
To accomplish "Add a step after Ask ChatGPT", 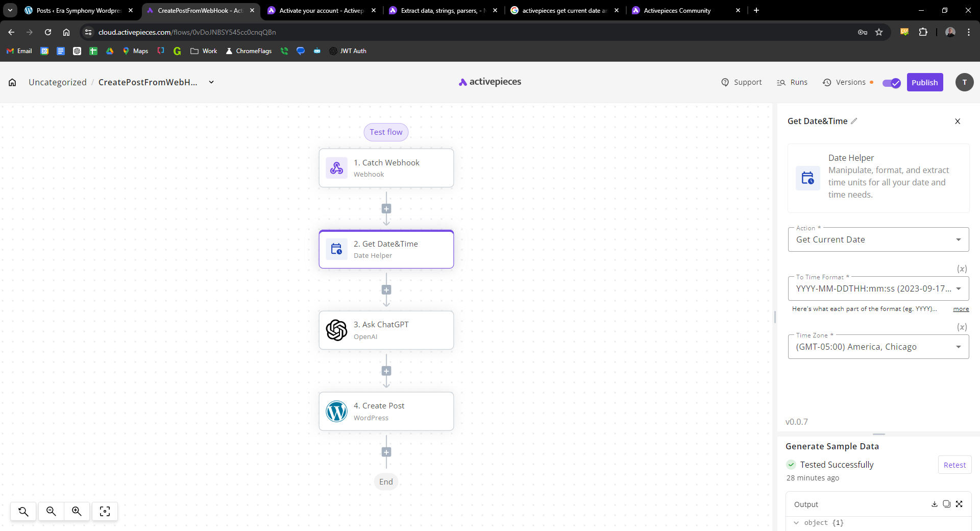I will (x=386, y=371).
